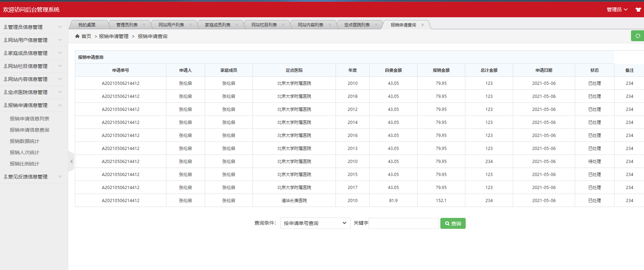The height and width of the screenshot is (270, 644).
Task: Expand 网站内容信息管理 menu chevron
Action: pos(60,79)
